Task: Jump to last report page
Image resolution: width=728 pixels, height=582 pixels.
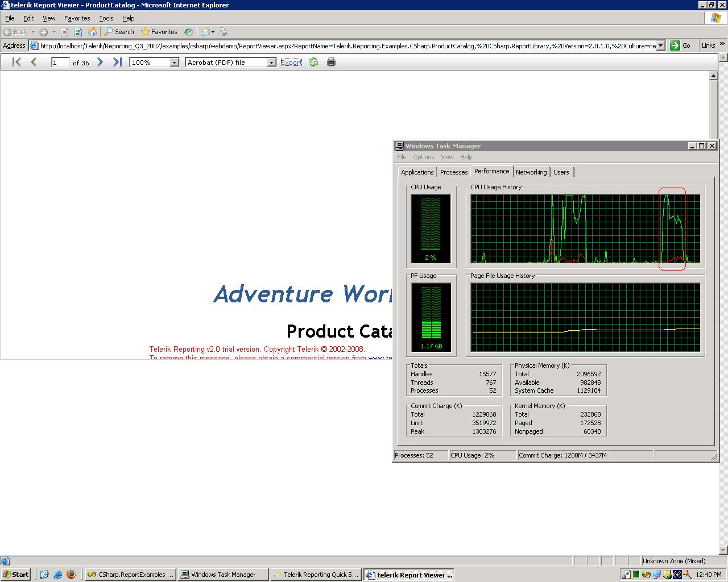Action: tap(117, 62)
